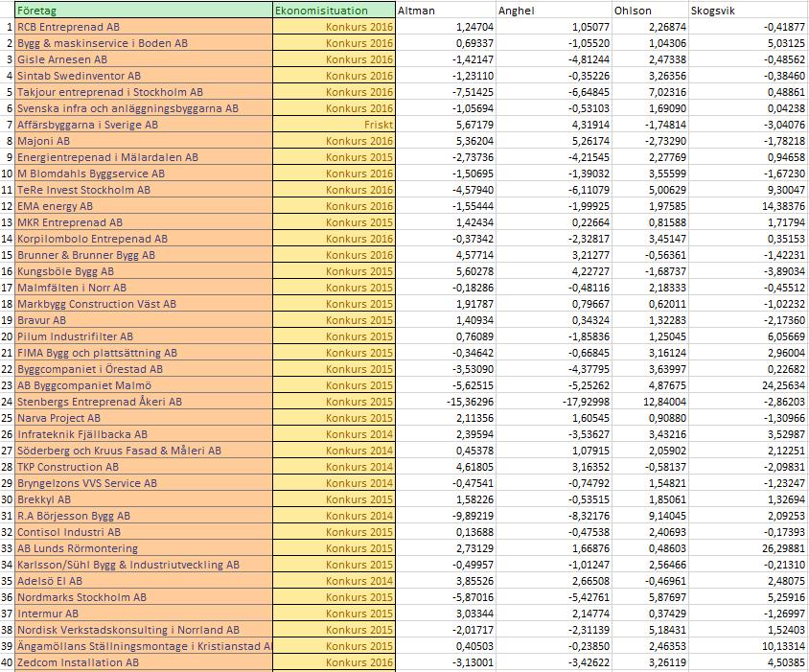The width and height of the screenshot is (809, 672).
Task: Select Infrateknik Fjällbacka AB cell
Action: tap(144, 434)
